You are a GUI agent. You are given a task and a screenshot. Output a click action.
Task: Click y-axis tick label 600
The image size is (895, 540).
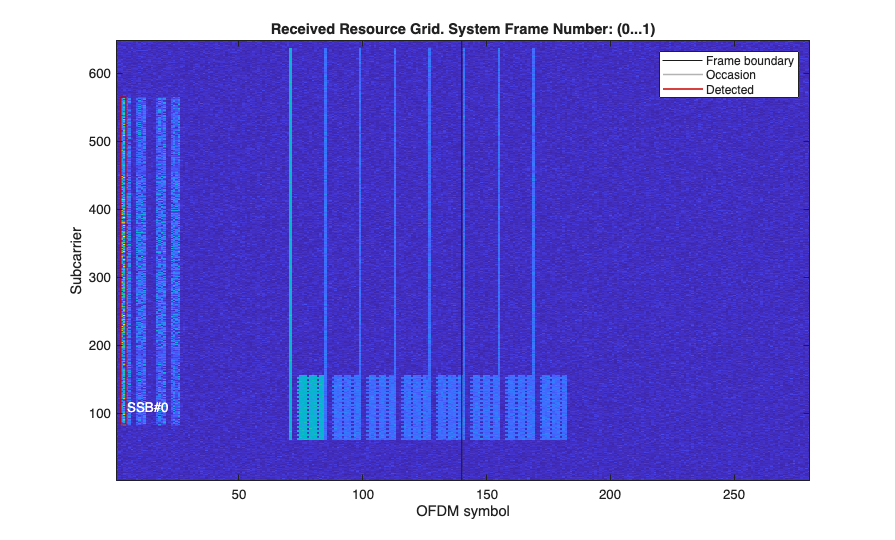tap(99, 74)
